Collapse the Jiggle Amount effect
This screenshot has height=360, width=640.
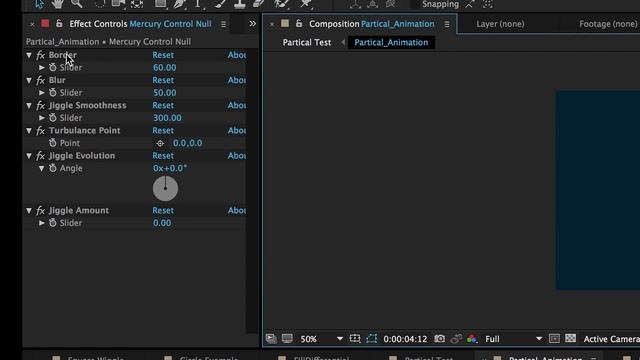[29, 210]
